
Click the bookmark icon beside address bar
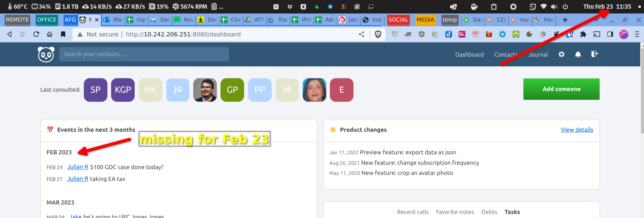[63, 34]
